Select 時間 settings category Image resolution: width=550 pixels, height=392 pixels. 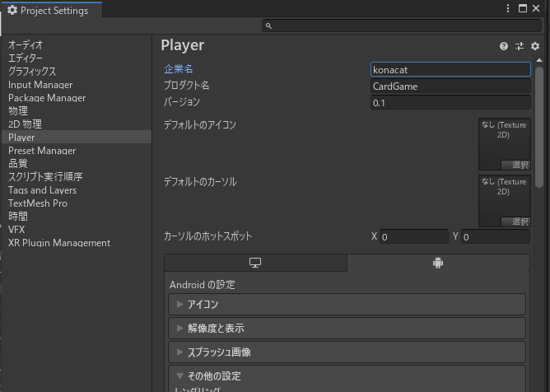(x=77, y=217)
